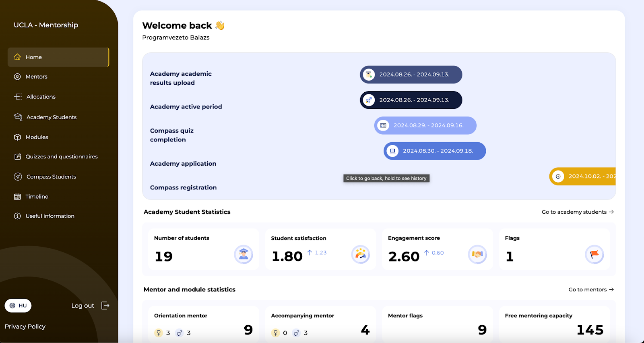Click the Engagement score value 2.60
644x343 pixels.
pos(404,256)
